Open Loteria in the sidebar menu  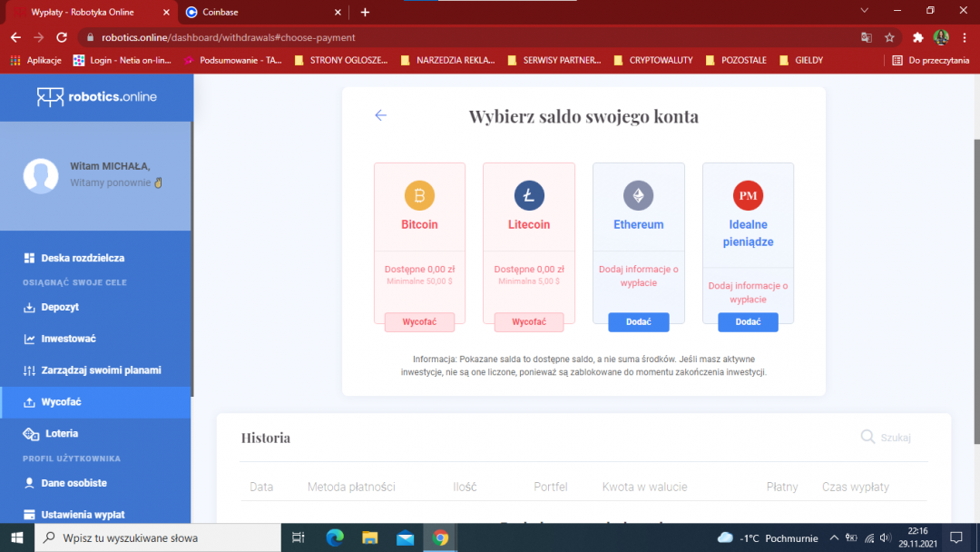click(x=61, y=434)
